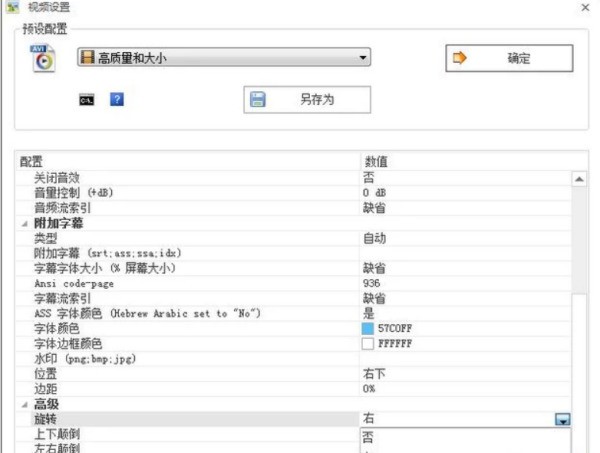Click the app icon in the title bar

(x=13, y=7)
